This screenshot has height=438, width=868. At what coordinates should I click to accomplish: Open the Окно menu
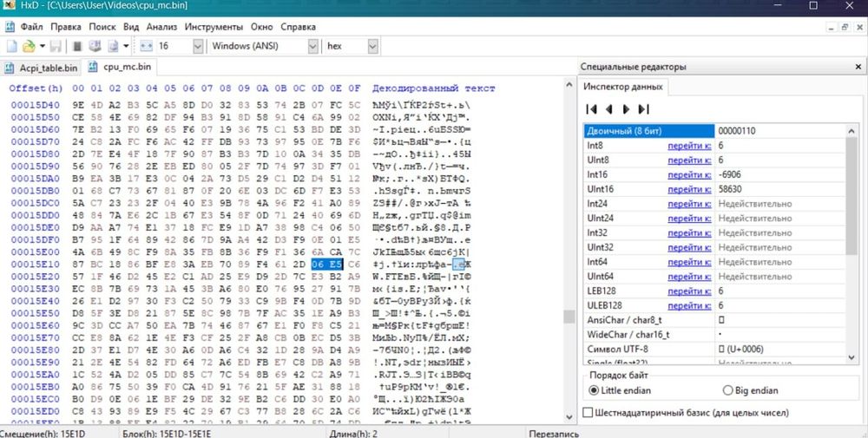[262, 27]
